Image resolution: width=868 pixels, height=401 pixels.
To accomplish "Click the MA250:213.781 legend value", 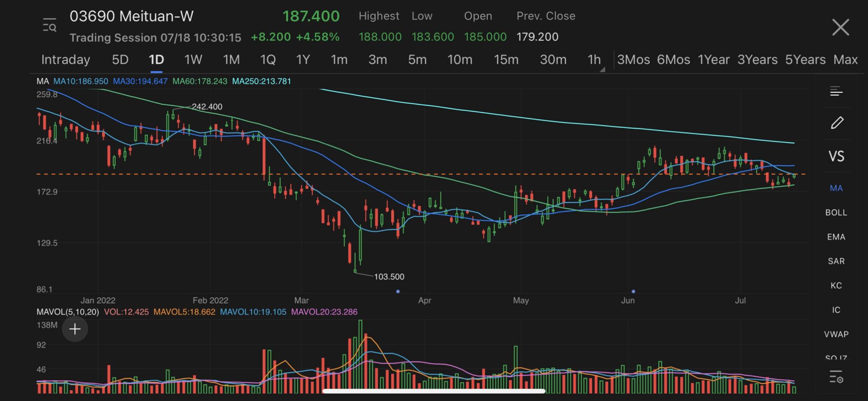I will (262, 81).
